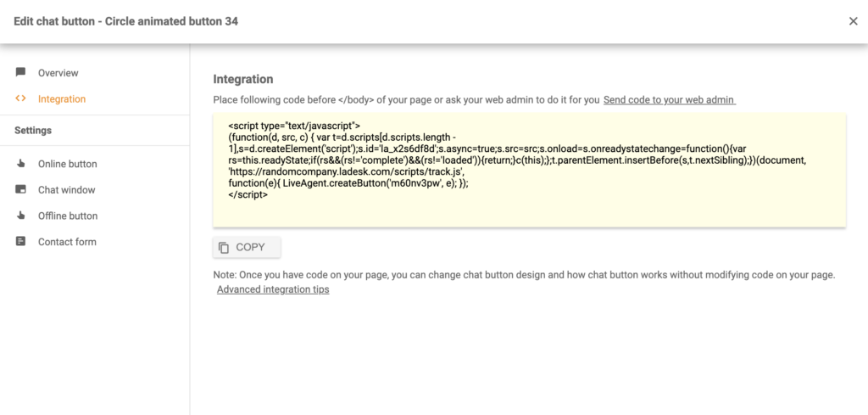Viewport: 868px width, 415px height.
Task: Open the Overview section
Action: click(58, 73)
